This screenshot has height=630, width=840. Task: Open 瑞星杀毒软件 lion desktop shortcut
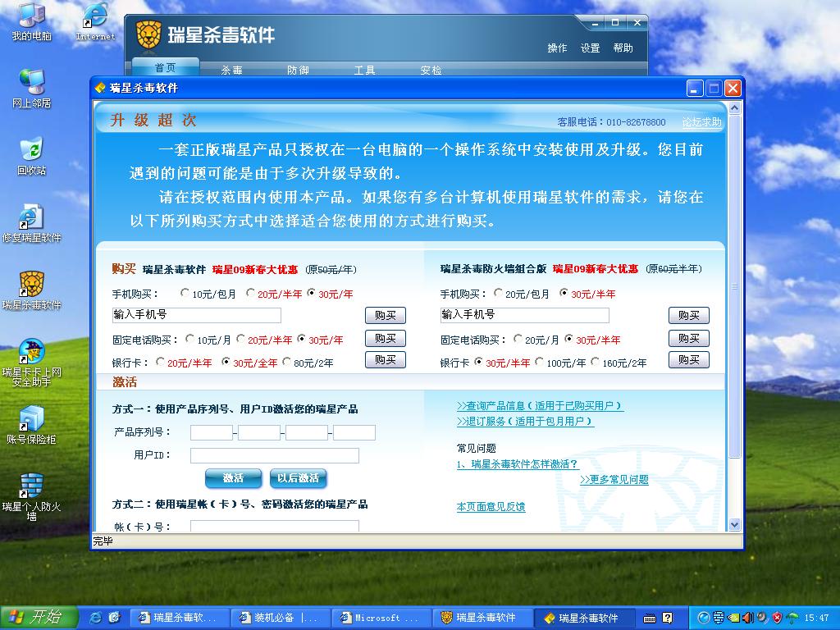click(x=32, y=291)
